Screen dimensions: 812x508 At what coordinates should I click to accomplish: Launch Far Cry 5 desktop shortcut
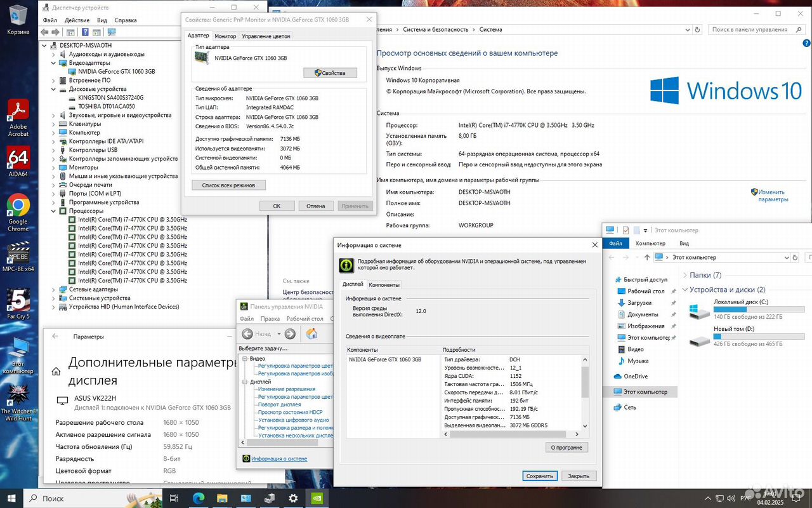(18, 304)
